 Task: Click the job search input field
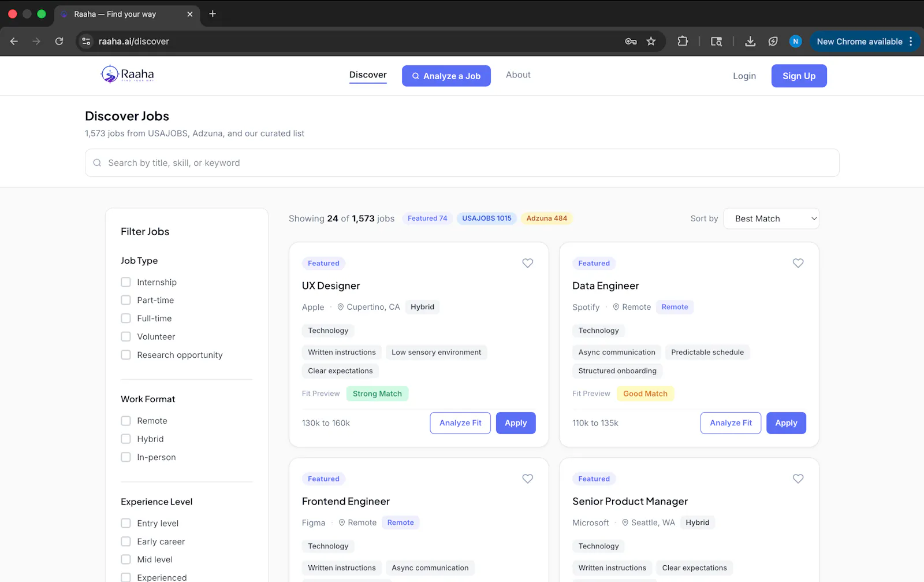[x=462, y=163]
